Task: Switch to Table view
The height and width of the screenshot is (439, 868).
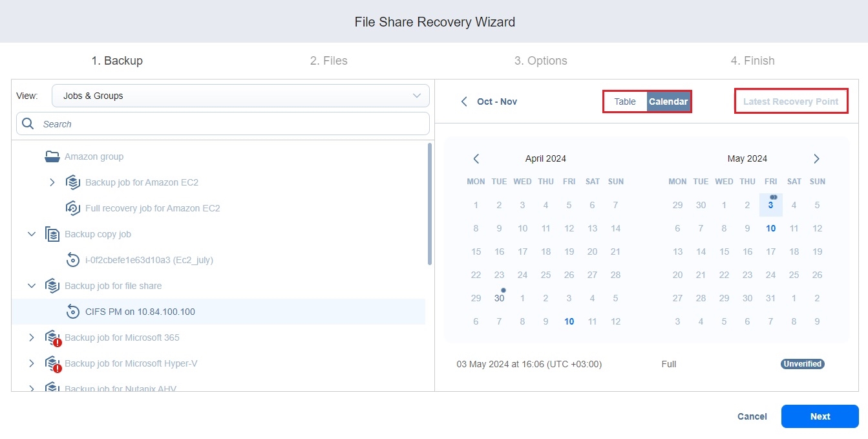Action: click(625, 102)
